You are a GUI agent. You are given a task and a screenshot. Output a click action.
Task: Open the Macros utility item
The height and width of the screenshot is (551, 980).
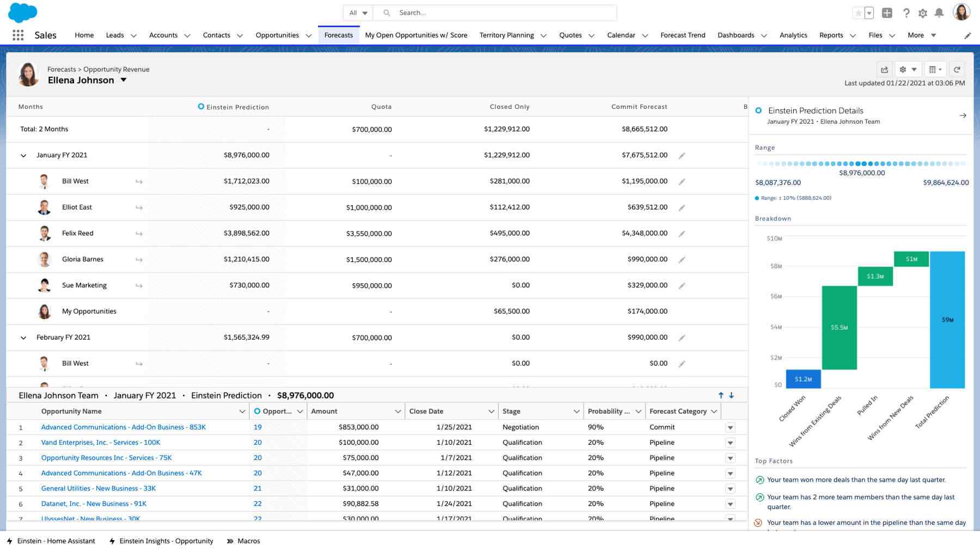[243, 541]
